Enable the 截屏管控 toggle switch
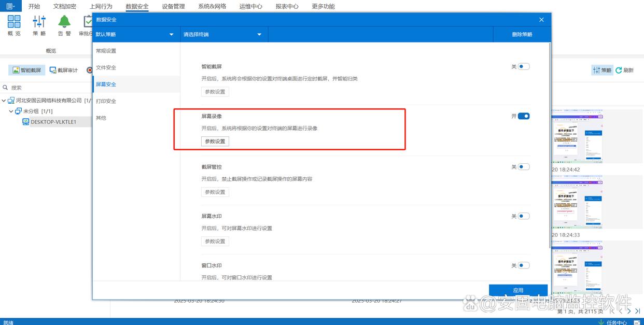The height and width of the screenshot is (325, 644). coord(524,167)
